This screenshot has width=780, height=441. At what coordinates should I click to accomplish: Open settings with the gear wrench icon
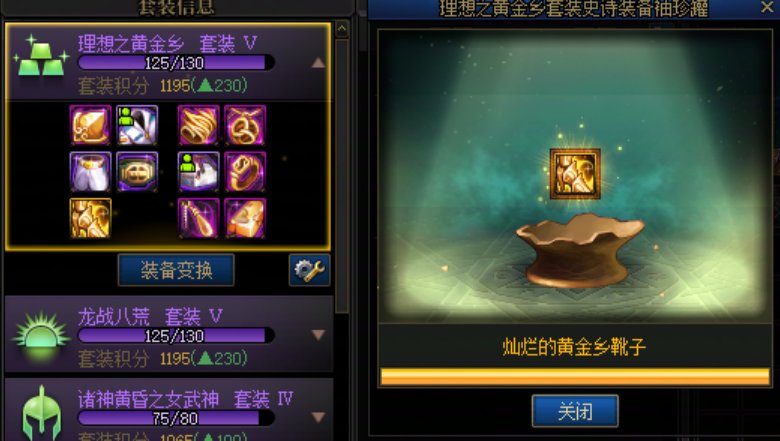309,270
